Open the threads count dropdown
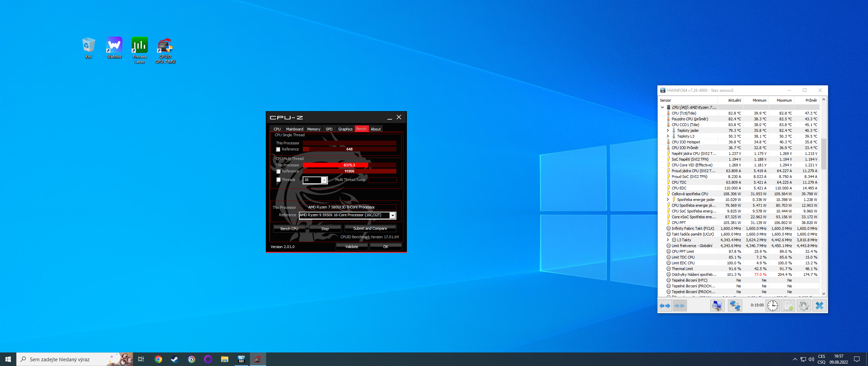Viewport: 868px width, 366px height. (x=324, y=180)
